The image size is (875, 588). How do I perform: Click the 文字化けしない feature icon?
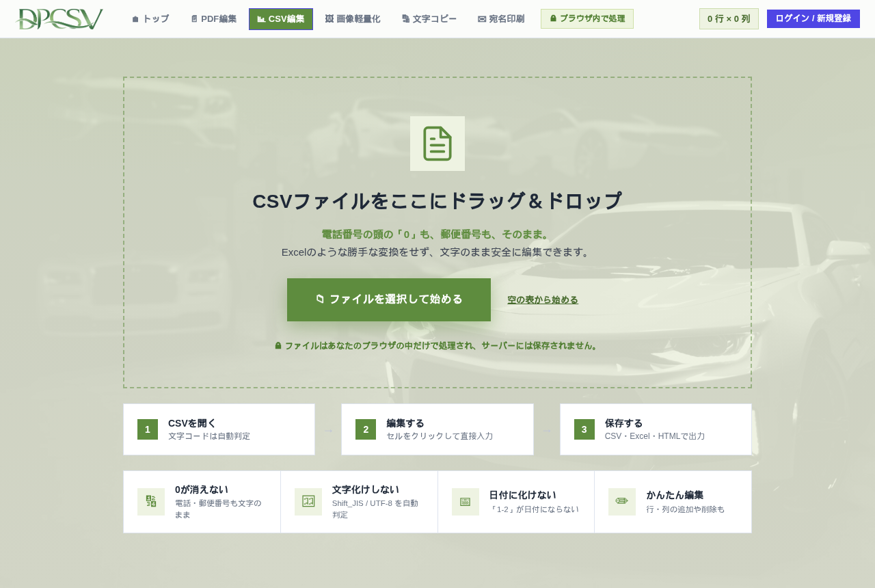click(308, 502)
